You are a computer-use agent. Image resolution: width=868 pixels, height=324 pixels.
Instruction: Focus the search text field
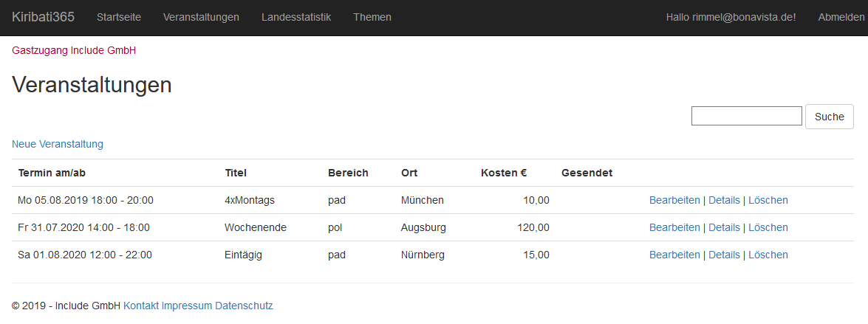[747, 116]
